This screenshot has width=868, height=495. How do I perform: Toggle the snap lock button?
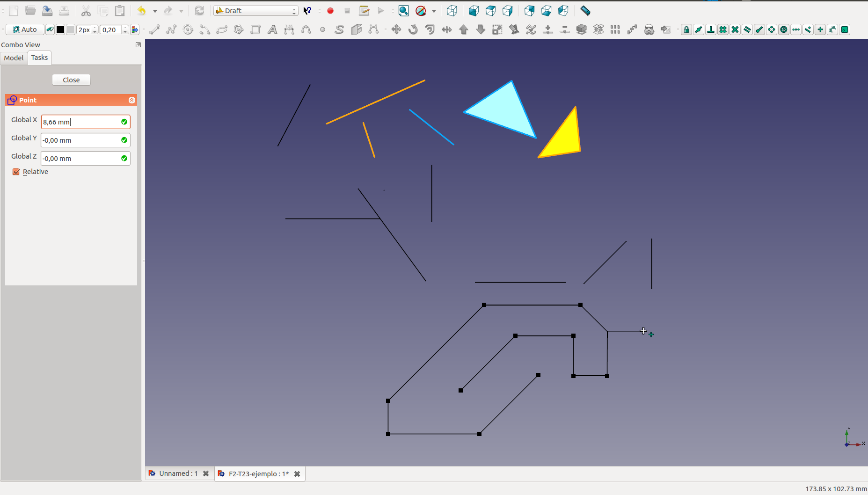[686, 30]
